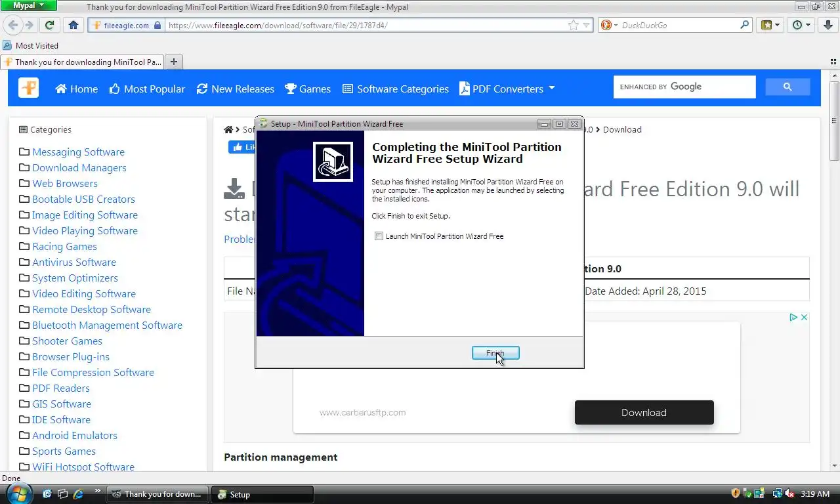Bookmark this page with the star icon
This screenshot has height=504, width=840.
(x=573, y=25)
